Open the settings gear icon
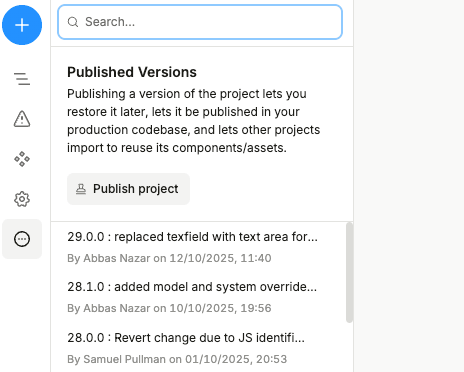The width and height of the screenshot is (464, 372). click(x=22, y=199)
